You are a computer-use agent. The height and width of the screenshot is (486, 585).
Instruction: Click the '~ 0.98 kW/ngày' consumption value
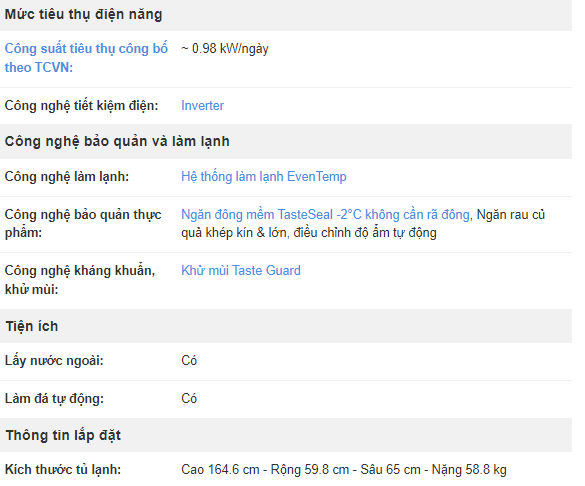(225, 48)
